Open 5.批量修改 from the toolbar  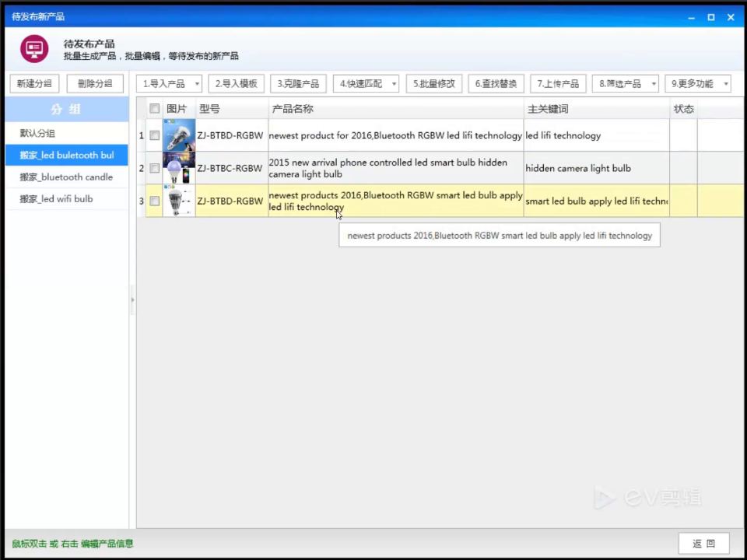tap(434, 84)
